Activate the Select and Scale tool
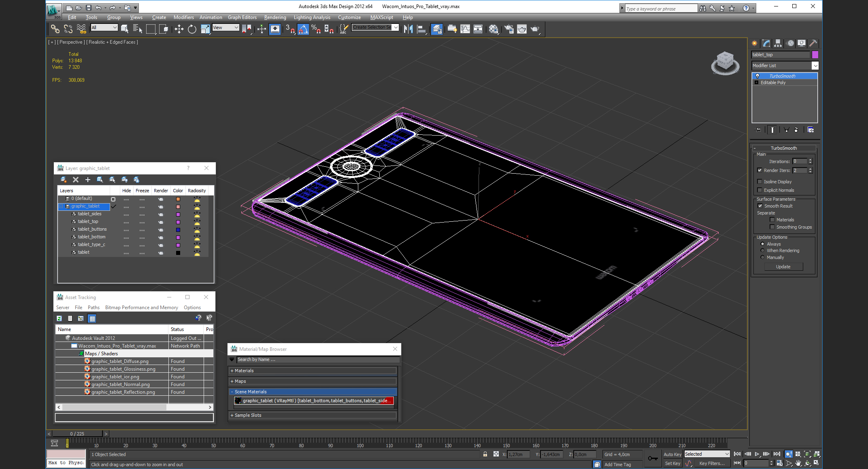 (x=205, y=29)
